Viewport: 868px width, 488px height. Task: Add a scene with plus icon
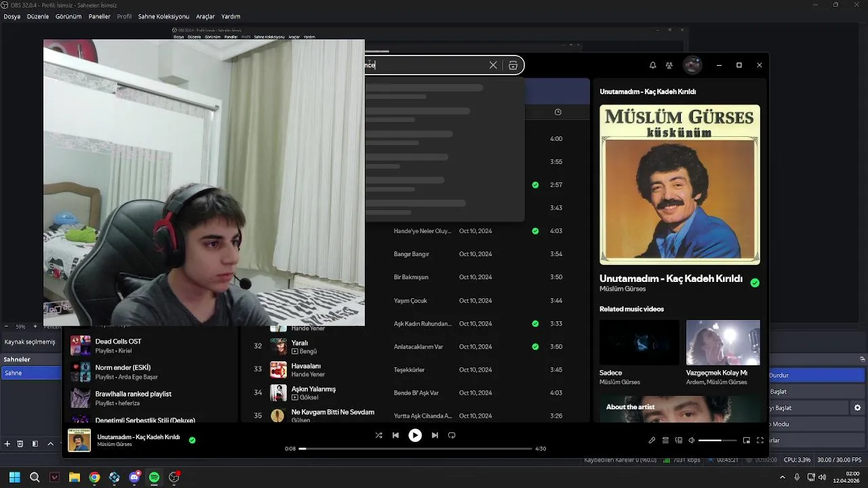pyautogui.click(x=7, y=444)
